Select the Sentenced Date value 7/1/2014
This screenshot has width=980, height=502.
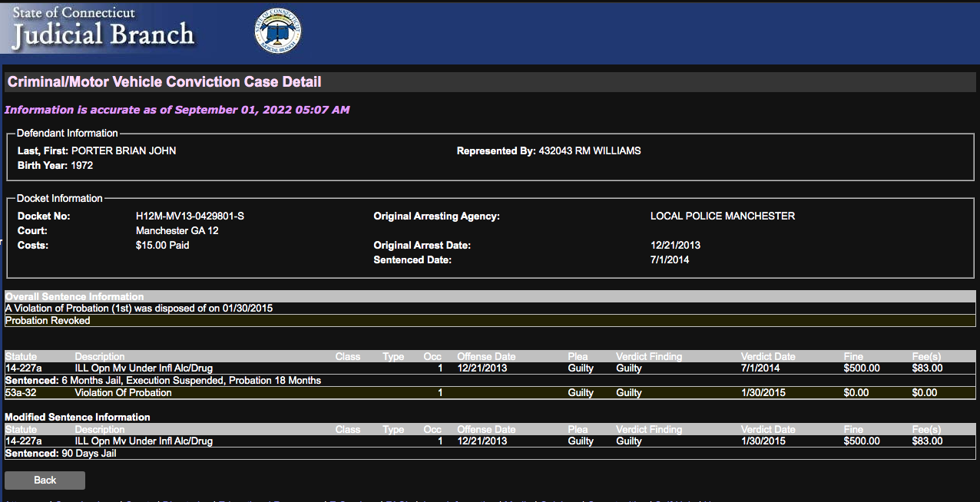670,260
